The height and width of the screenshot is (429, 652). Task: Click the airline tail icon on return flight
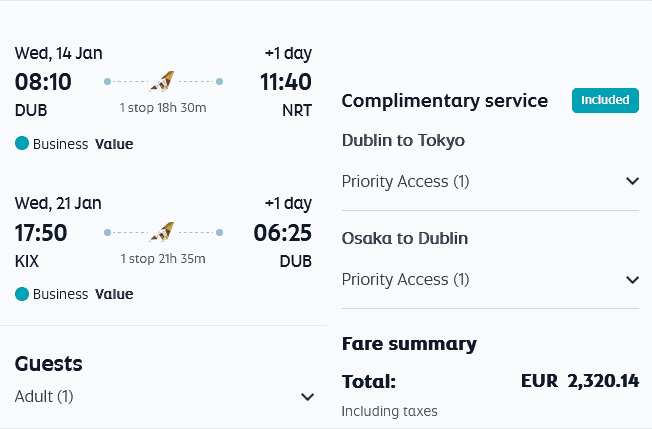[x=163, y=233]
